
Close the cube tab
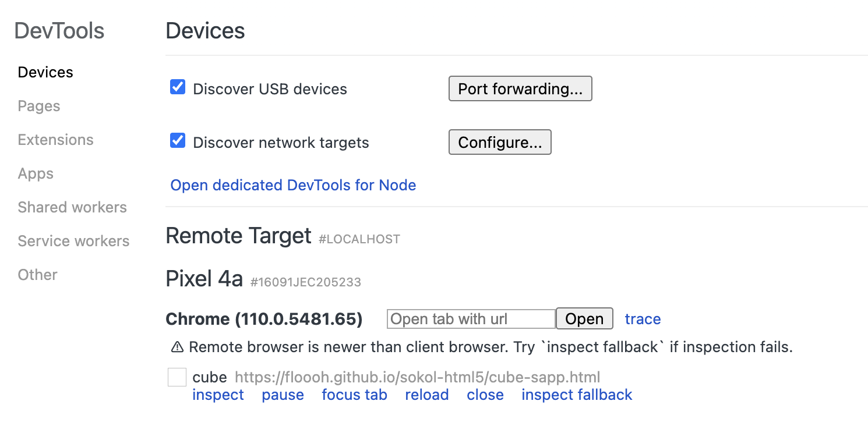[485, 395]
